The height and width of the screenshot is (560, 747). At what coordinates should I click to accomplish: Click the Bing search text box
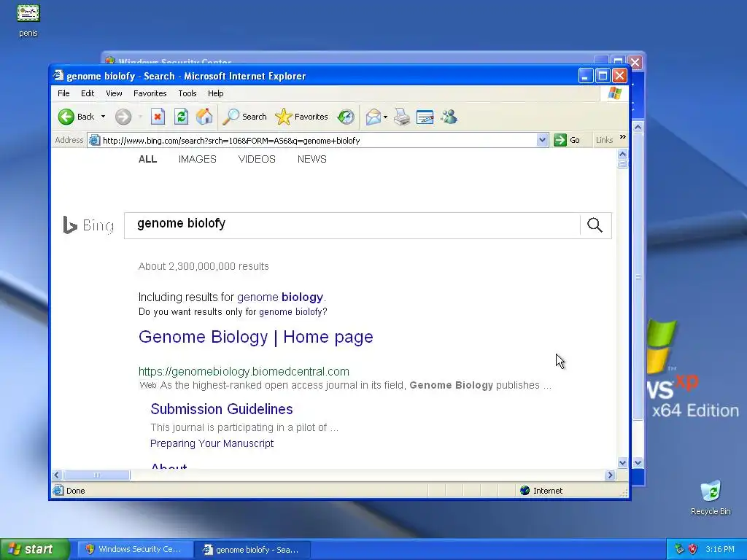(x=352, y=225)
